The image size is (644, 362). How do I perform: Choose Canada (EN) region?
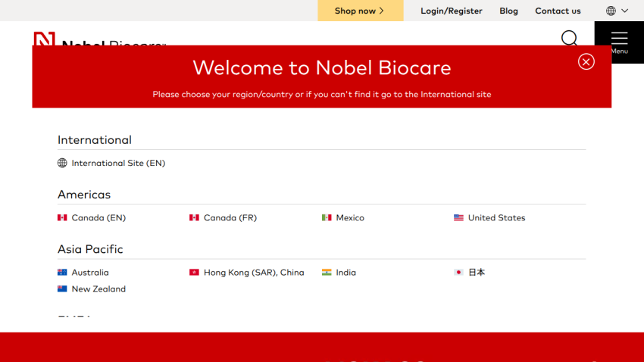pyautogui.click(x=98, y=217)
